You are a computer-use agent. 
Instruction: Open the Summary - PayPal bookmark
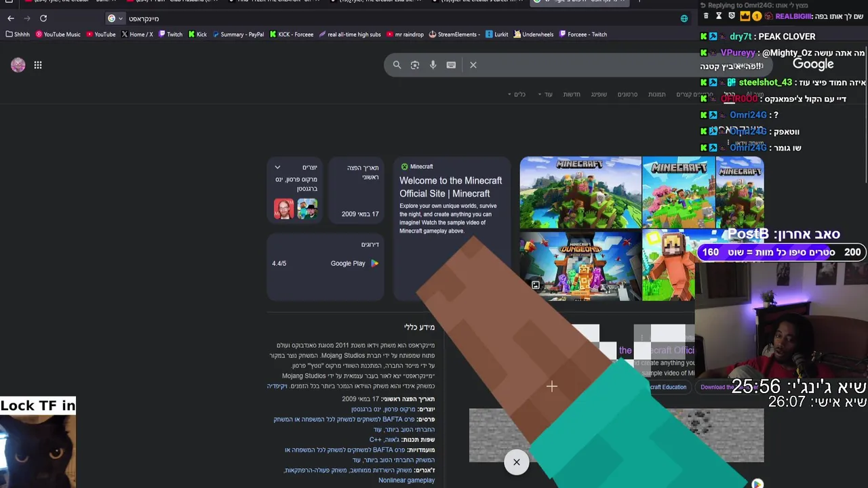(x=238, y=35)
